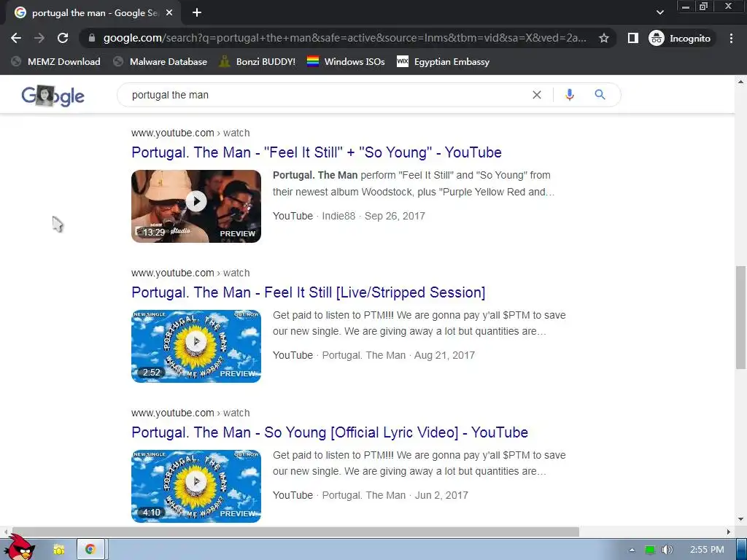Open So Young Official Lyric Video link
This screenshot has height=560, width=747.
pyautogui.click(x=330, y=432)
